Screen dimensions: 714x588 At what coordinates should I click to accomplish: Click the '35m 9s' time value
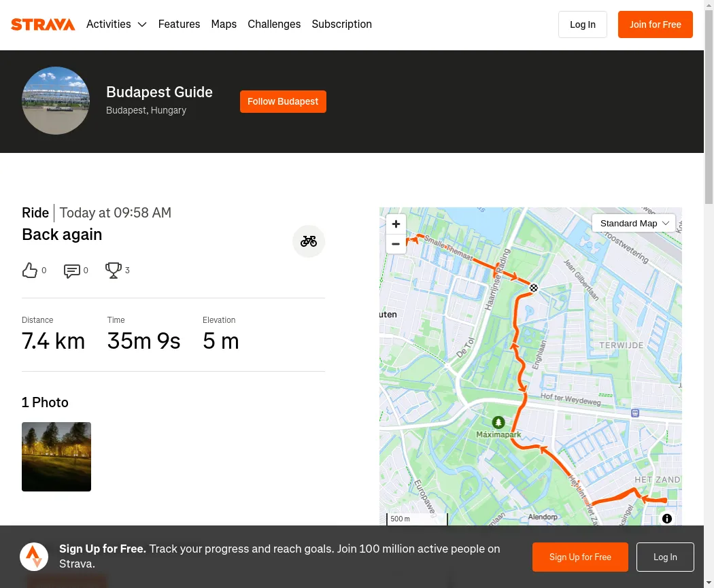pos(144,341)
